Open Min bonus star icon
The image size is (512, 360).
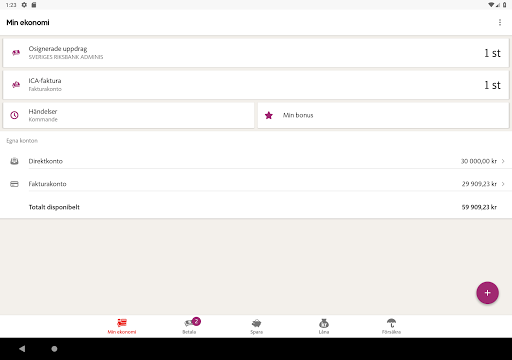click(x=269, y=115)
